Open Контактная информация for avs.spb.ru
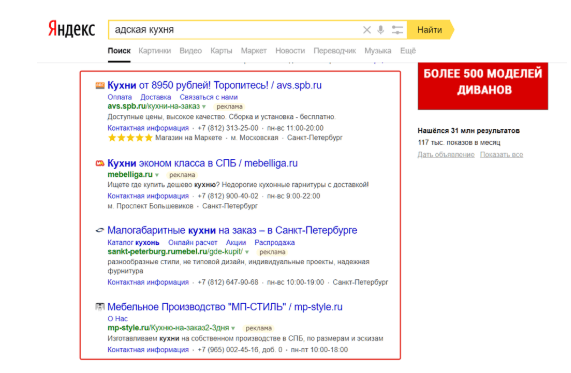 (148, 128)
